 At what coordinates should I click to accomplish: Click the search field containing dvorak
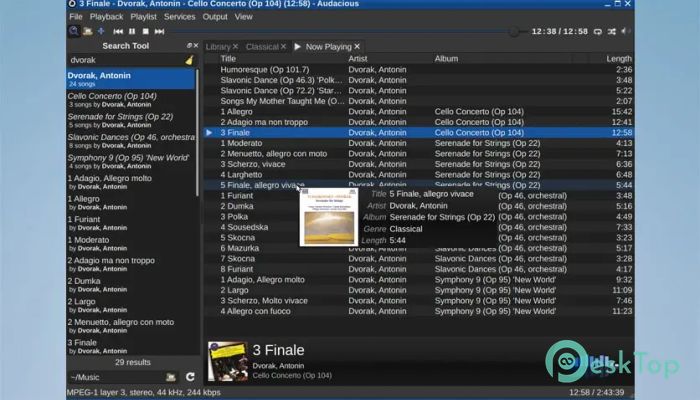tap(125, 60)
